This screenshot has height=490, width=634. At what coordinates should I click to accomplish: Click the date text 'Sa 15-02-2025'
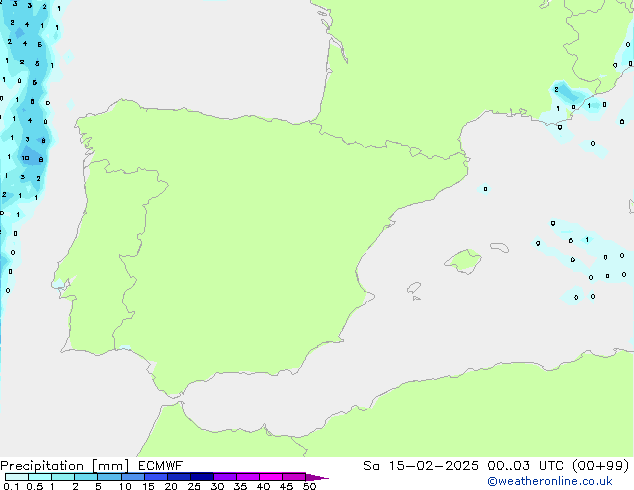pyautogui.click(x=421, y=466)
